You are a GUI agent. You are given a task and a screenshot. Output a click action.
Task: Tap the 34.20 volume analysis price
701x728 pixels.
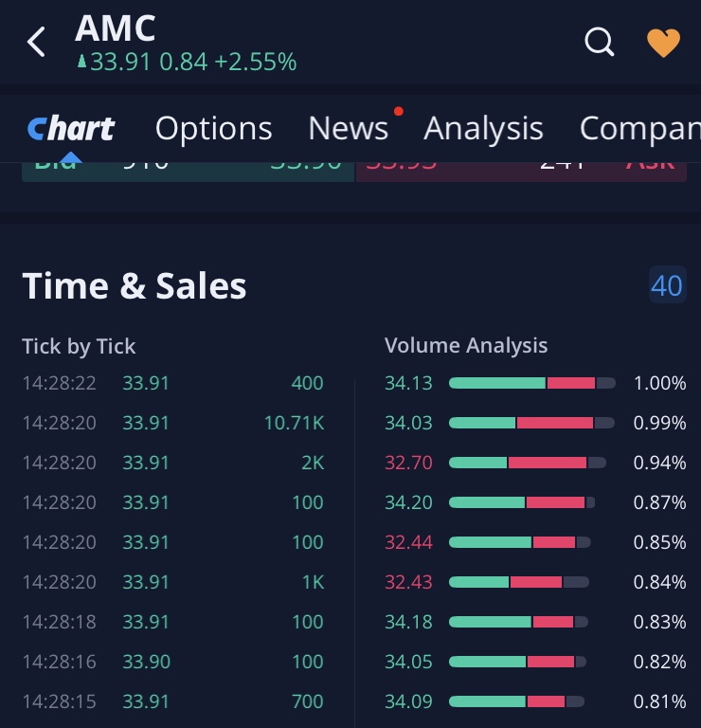click(408, 502)
